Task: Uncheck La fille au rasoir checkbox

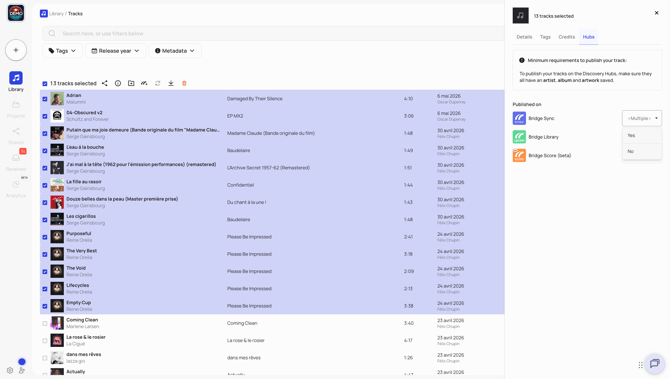Action: (44, 185)
